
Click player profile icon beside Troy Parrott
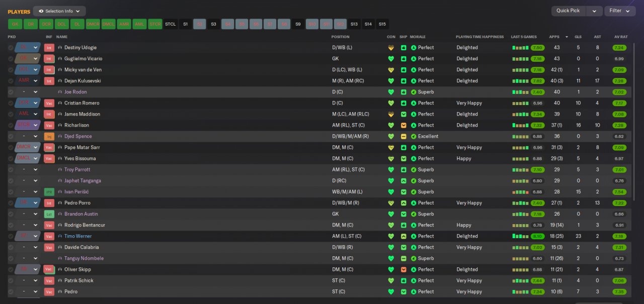tap(60, 170)
